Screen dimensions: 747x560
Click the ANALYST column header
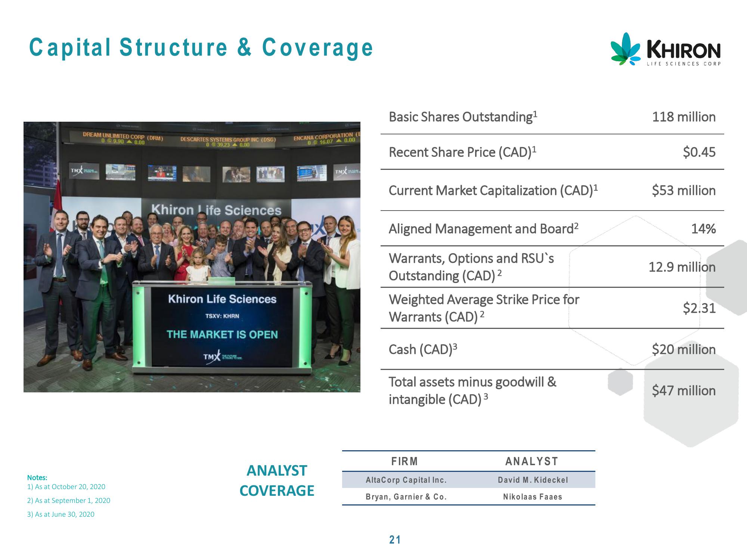[x=532, y=461]
